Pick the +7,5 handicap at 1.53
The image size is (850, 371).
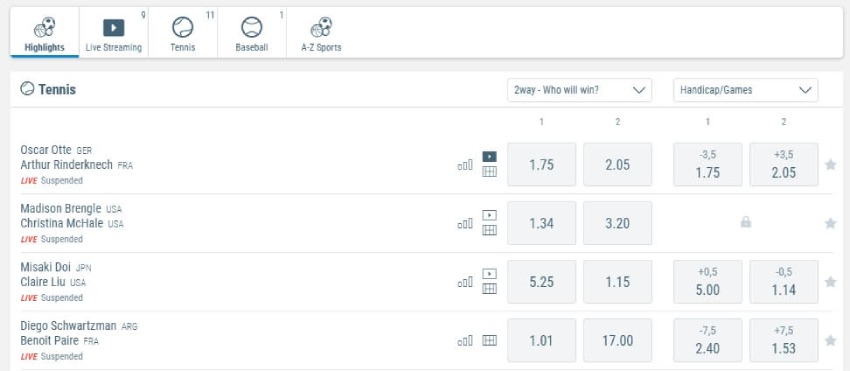coord(783,341)
